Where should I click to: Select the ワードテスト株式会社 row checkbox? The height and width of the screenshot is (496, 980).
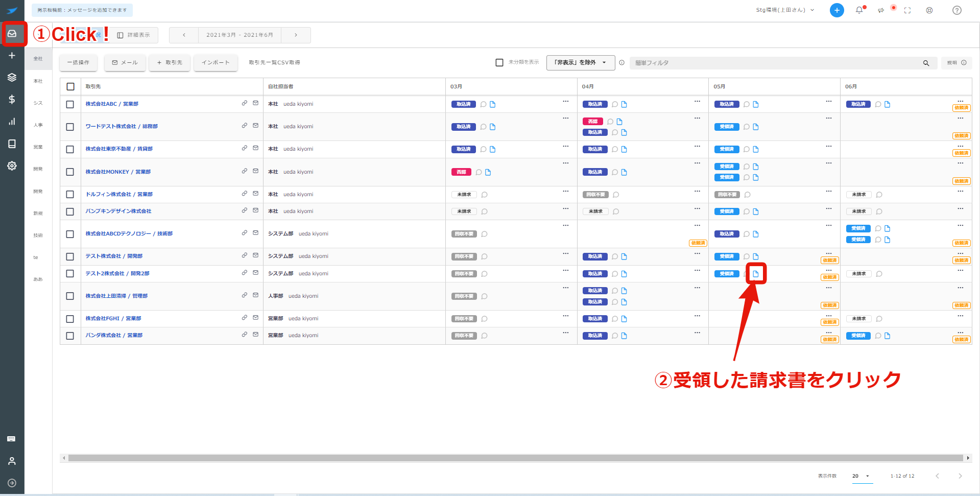pos(70,127)
